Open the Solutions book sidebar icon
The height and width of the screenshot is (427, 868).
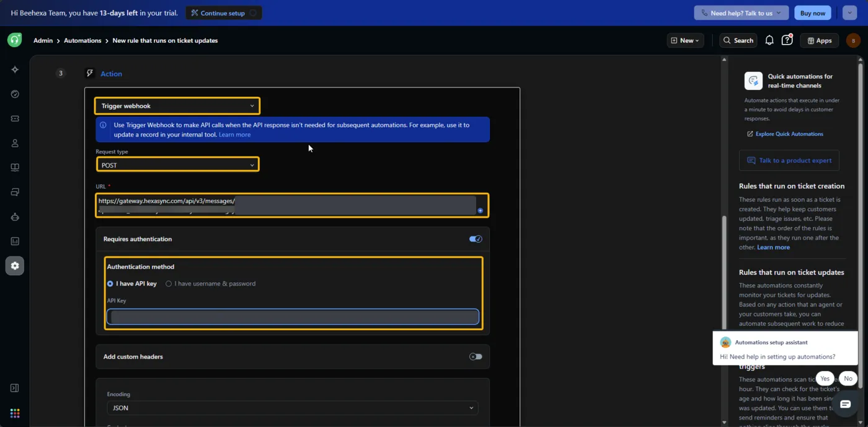pyautogui.click(x=15, y=168)
